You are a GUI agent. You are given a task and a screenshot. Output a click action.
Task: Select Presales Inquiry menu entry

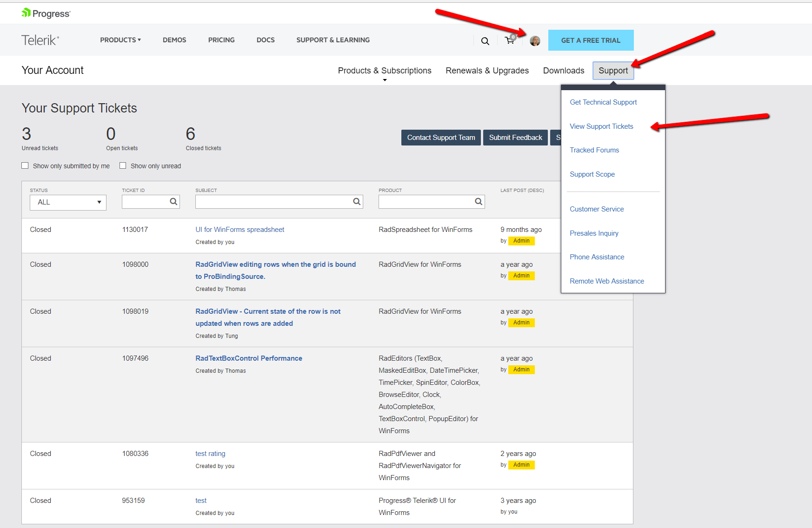(x=594, y=233)
